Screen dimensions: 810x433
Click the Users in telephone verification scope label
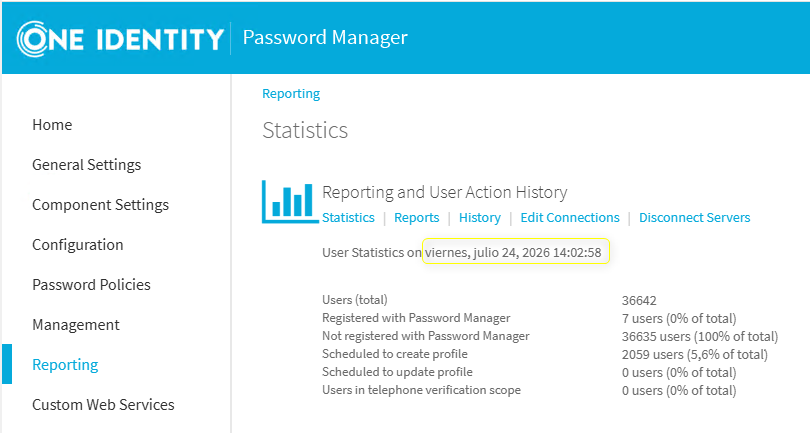tap(421, 390)
